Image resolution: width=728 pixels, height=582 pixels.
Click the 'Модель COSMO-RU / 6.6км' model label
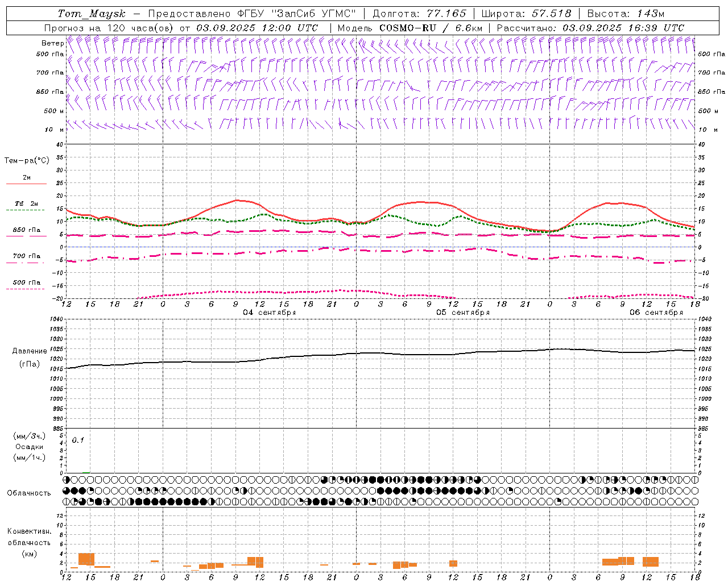(410, 28)
